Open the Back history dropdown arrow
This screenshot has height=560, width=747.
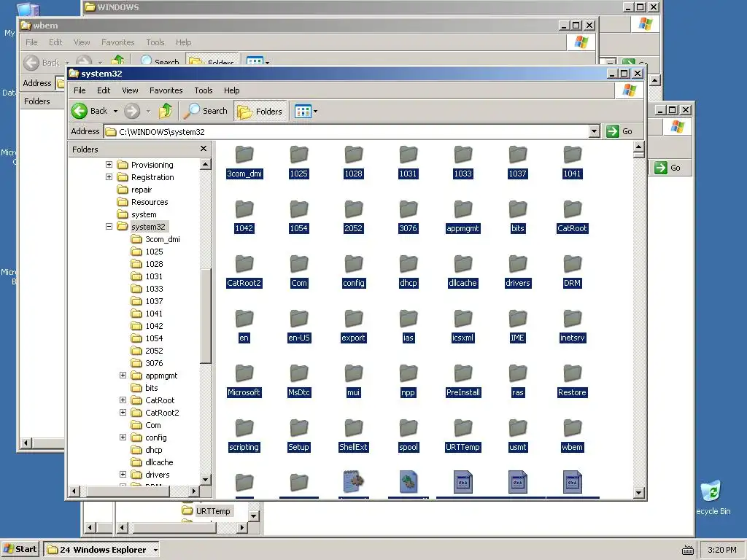point(115,111)
